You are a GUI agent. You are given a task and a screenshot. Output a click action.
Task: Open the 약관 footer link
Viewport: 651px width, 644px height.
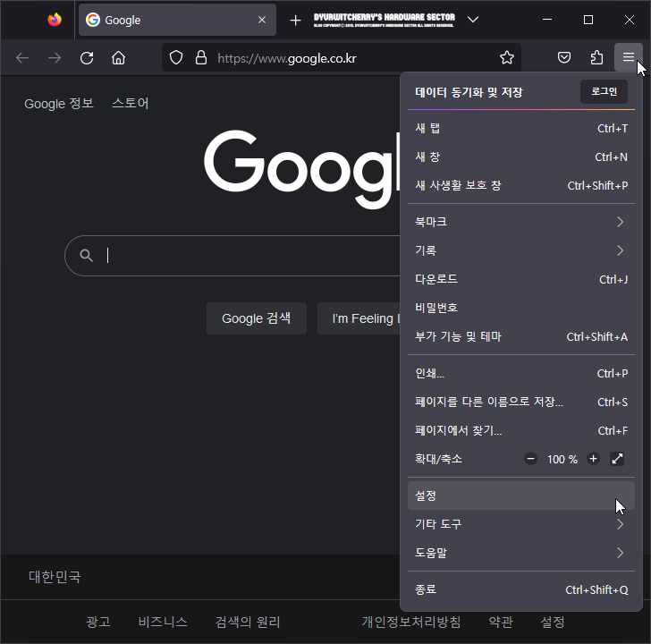pyautogui.click(x=501, y=622)
